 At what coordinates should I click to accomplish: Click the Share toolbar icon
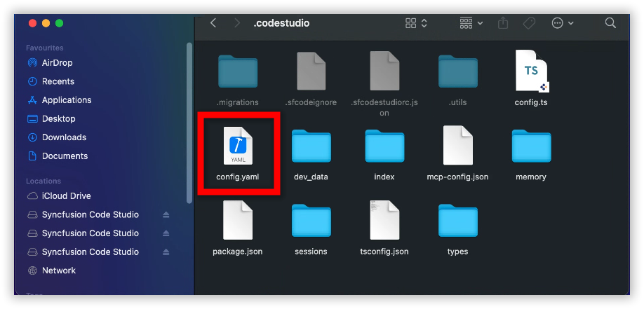[x=503, y=23]
